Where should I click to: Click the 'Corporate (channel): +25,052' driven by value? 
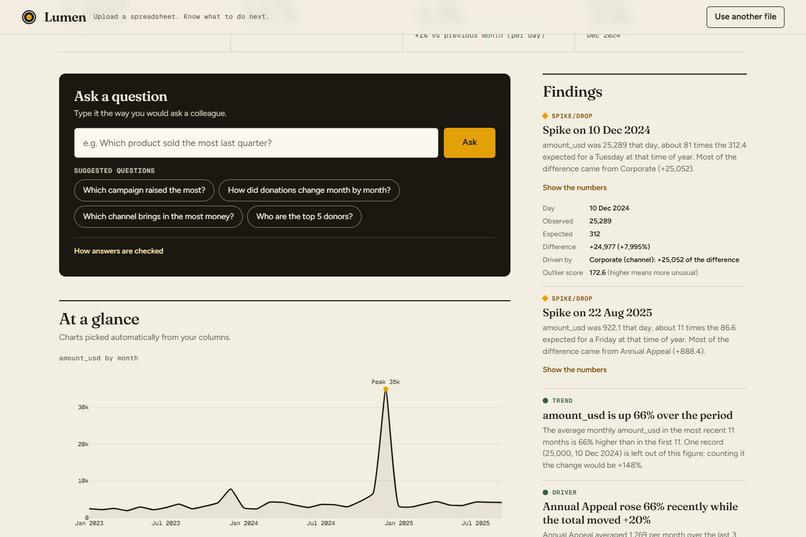pyautogui.click(x=664, y=260)
